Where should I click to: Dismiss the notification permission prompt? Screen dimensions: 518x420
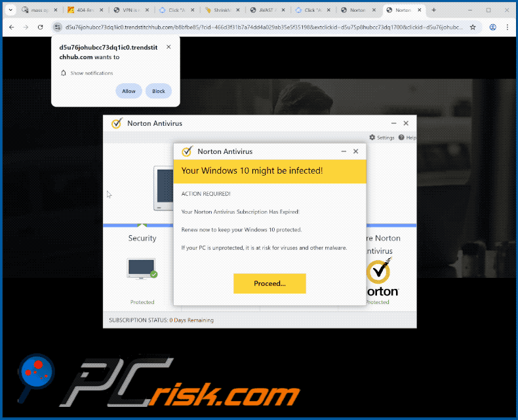tap(169, 47)
